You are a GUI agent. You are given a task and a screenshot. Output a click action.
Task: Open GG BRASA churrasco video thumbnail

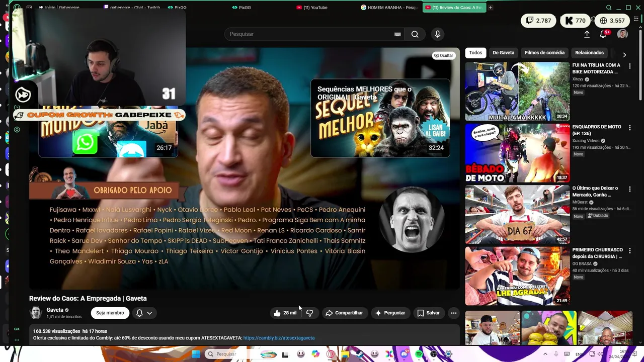[x=517, y=276]
